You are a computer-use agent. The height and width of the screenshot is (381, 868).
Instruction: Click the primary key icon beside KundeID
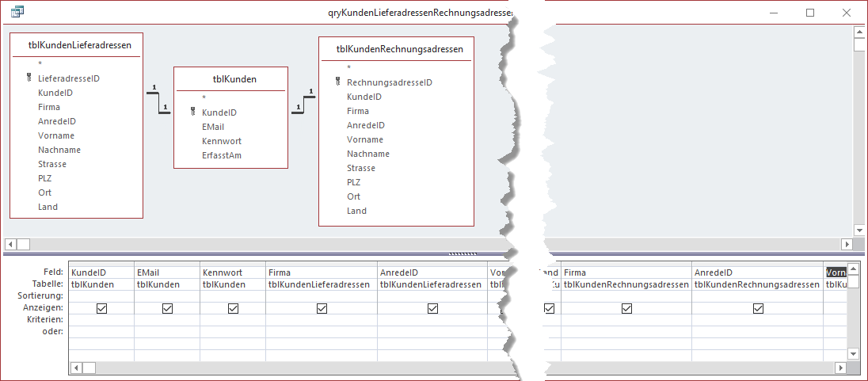click(193, 112)
